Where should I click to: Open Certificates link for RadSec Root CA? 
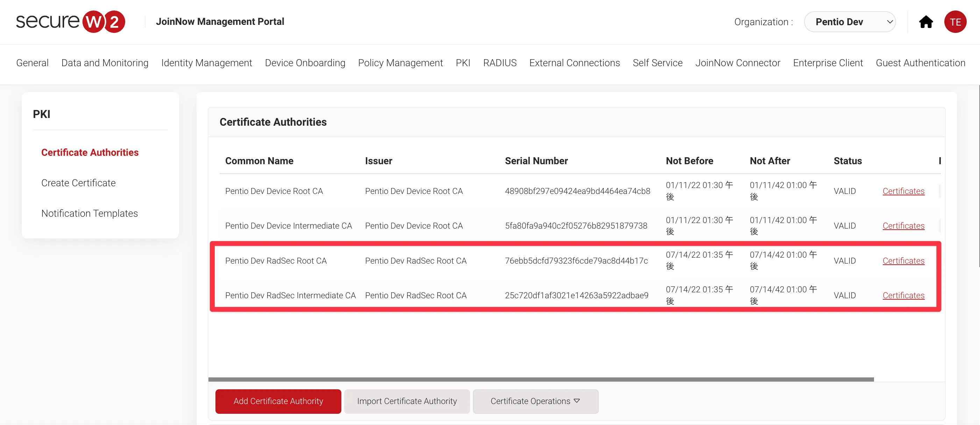tap(903, 261)
